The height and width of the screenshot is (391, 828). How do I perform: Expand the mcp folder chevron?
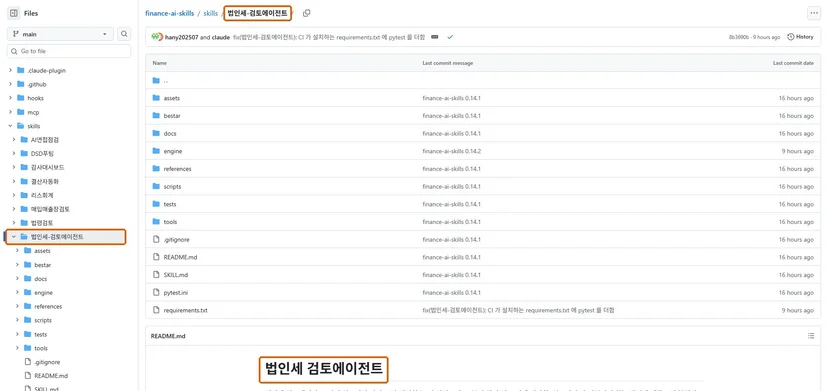[x=10, y=112]
